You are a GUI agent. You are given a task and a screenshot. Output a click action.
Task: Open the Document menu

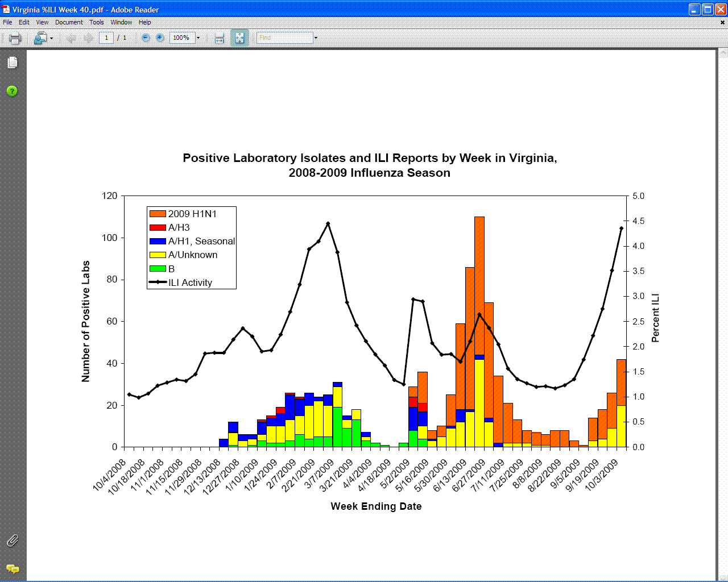coord(69,22)
